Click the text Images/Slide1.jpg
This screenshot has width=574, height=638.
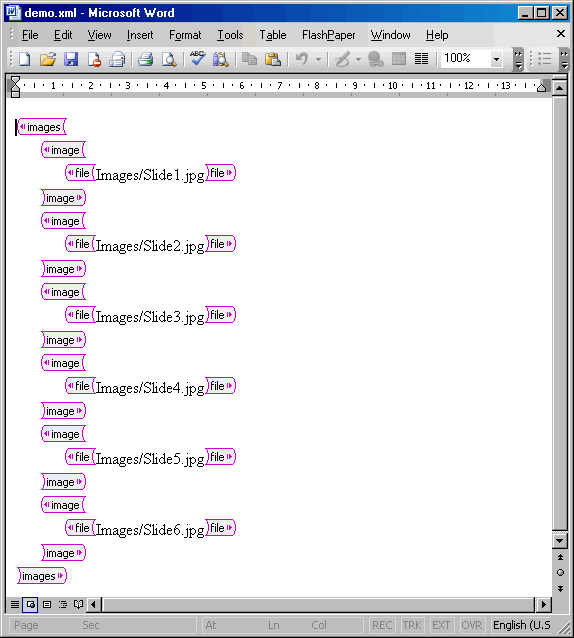point(150,175)
